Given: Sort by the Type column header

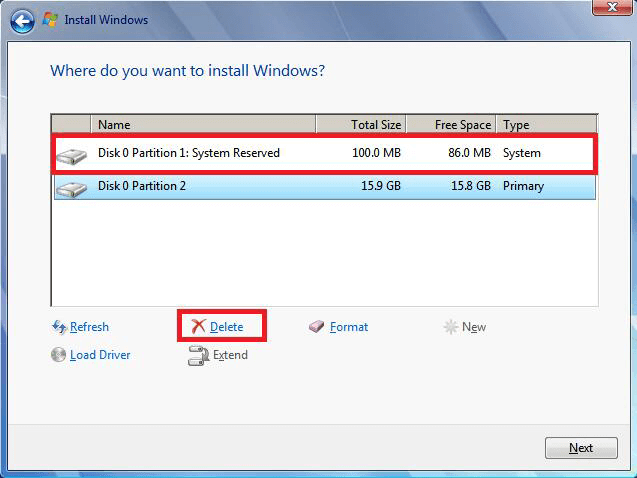Looking at the screenshot, I should tap(546, 124).
